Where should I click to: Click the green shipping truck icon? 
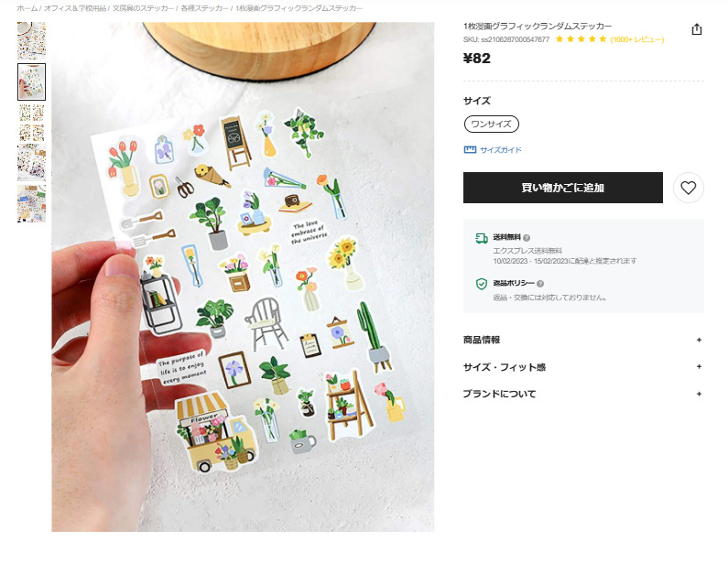[482, 239]
